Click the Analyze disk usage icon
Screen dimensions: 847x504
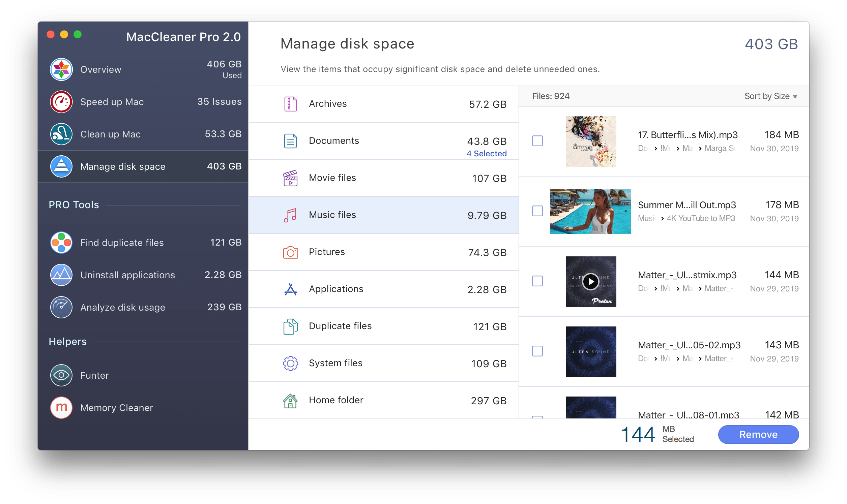pos(61,307)
